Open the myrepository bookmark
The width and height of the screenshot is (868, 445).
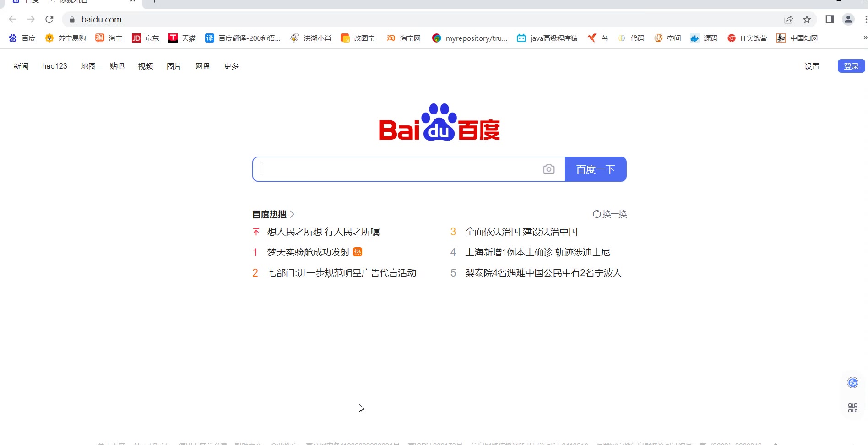pos(470,38)
